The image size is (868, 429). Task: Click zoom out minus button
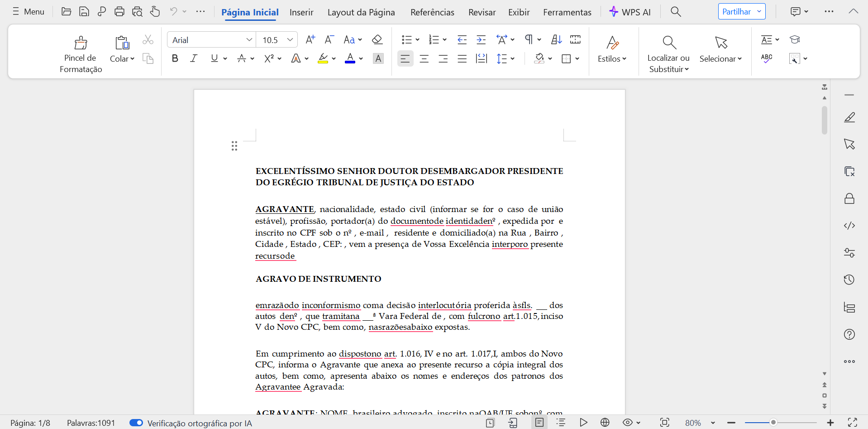coord(731,423)
